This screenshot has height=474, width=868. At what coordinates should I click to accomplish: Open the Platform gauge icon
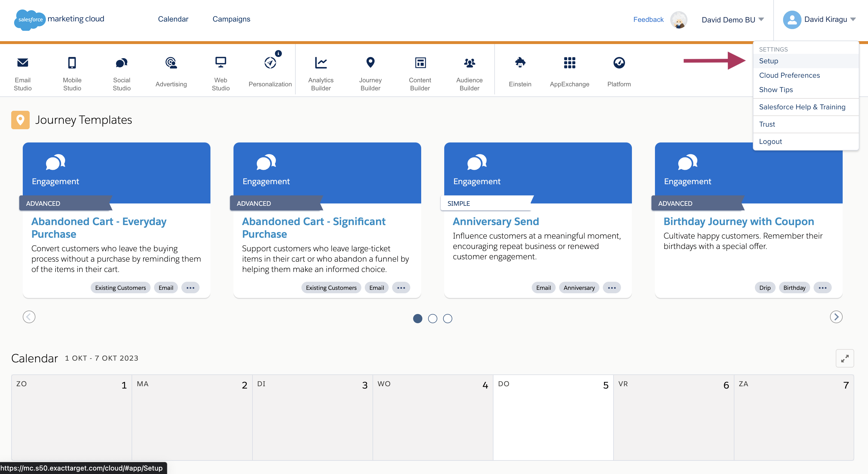[619, 63]
